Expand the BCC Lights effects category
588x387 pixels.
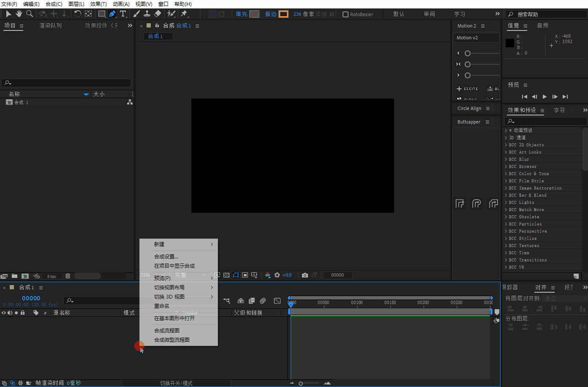[x=506, y=202]
